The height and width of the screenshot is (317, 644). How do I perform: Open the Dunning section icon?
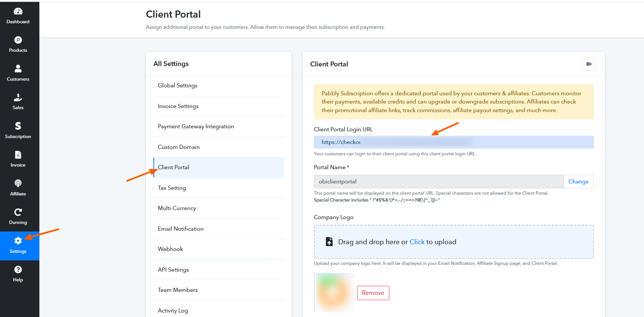(x=18, y=212)
